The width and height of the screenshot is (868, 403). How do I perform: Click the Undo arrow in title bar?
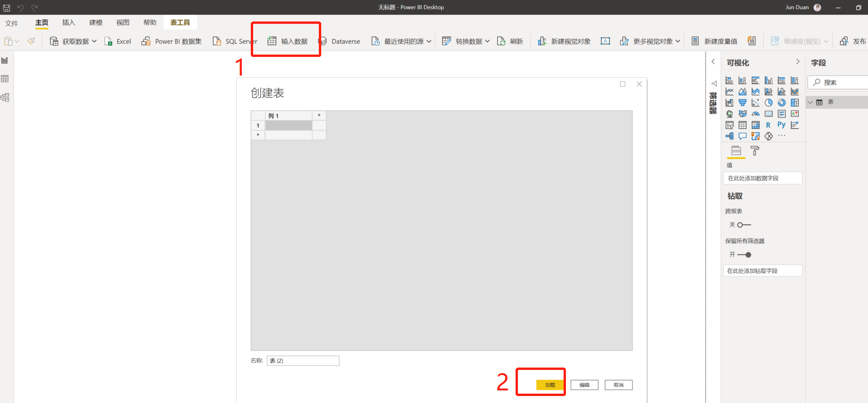pyautogui.click(x=20, y=7)
